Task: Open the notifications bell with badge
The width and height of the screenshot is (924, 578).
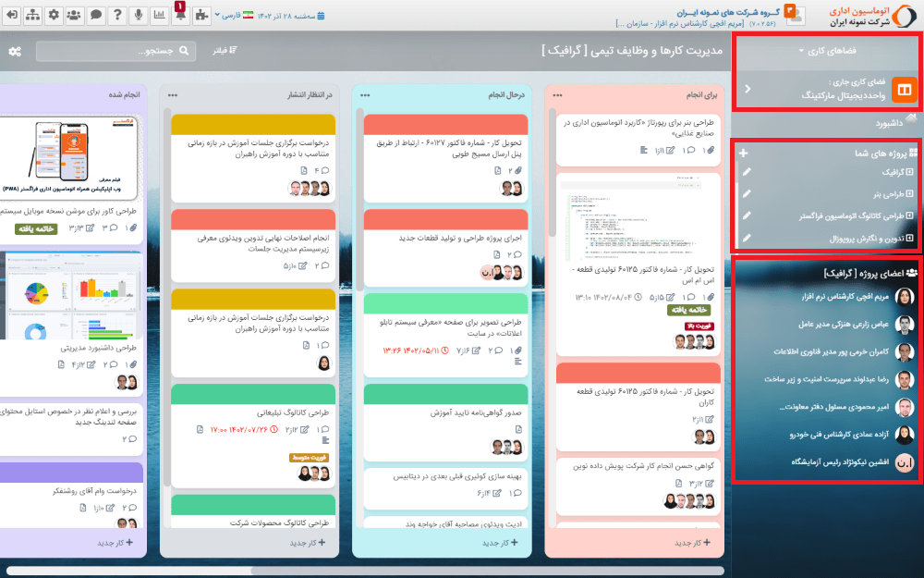Action: point(180,13)
